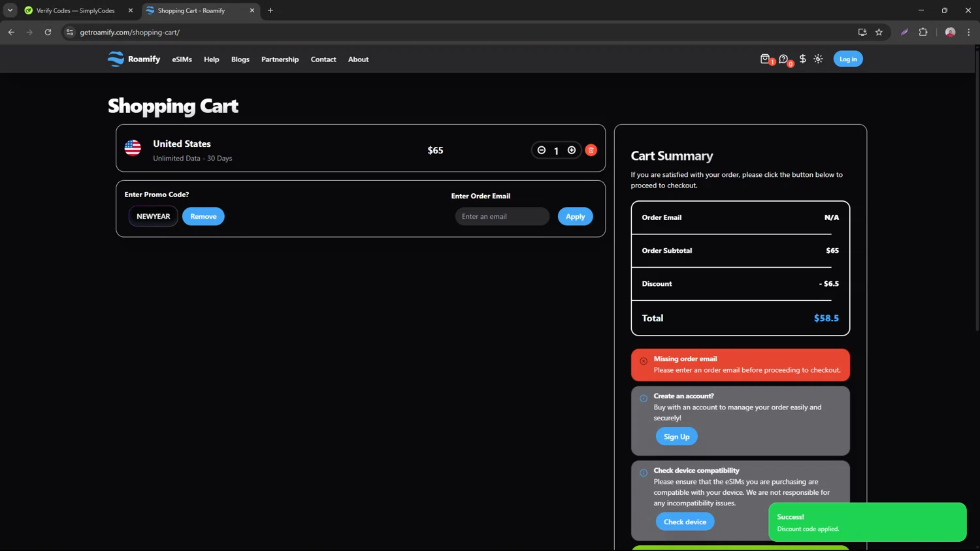Go to the Contact page
Screen dimensions: 980x551
[x=323, y=59]
